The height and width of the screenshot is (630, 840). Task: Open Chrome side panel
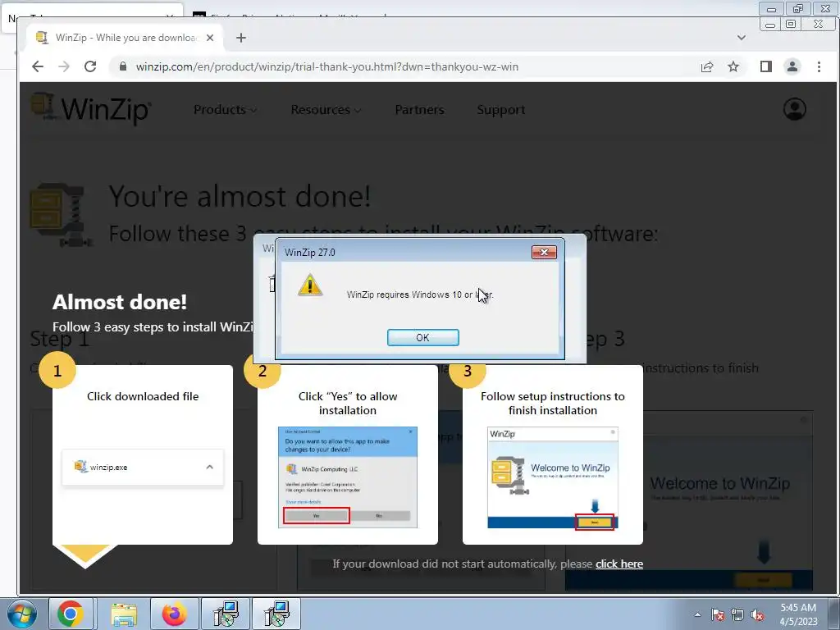click(x=766, y=67)
